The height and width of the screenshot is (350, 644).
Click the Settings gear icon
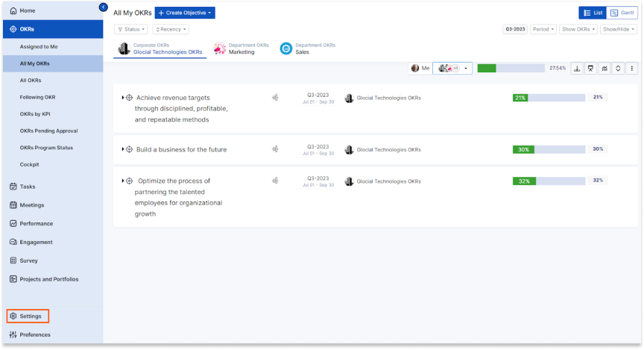point(13,316)
